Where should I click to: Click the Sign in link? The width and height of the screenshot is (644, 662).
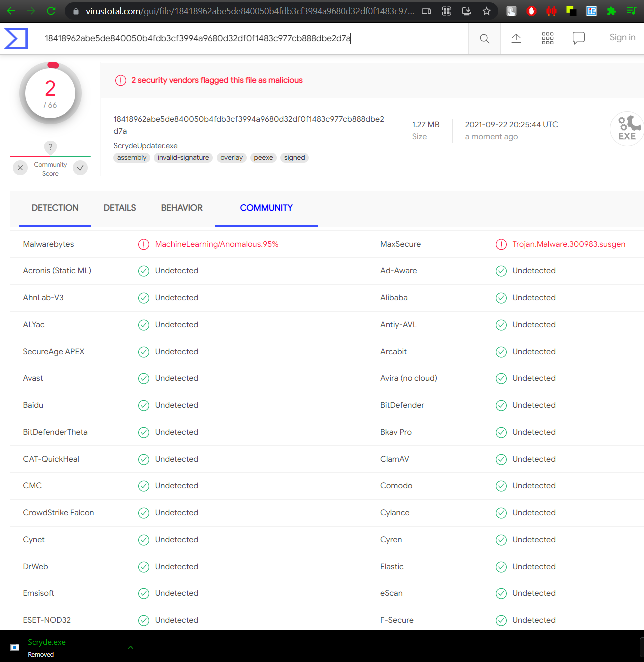click(622, 37)
